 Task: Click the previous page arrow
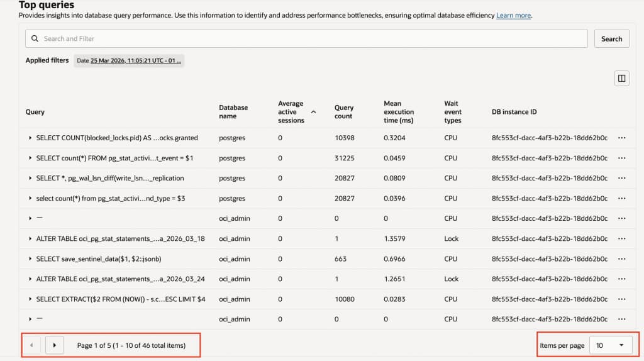(32, 345)
